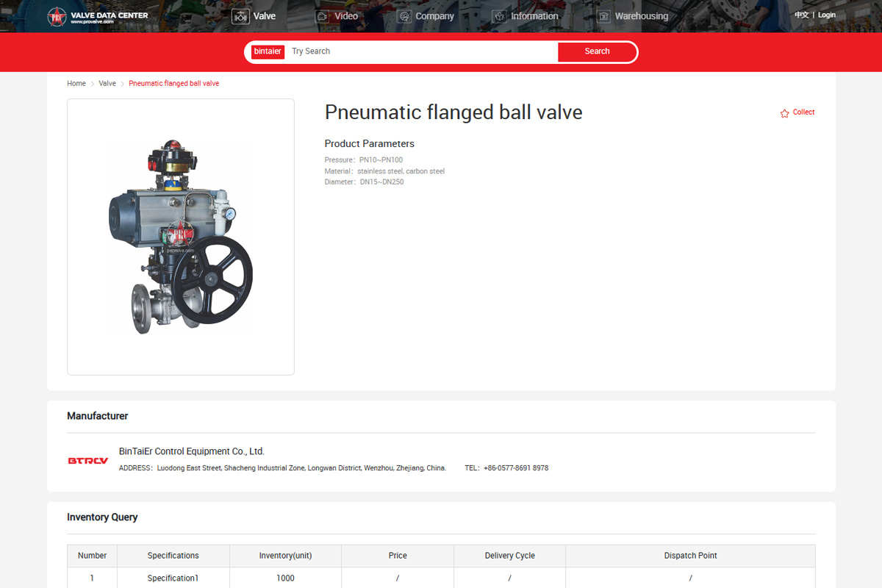Image resolution: width=882 pixels, height=588 pixels.
Task: Switch language to 中文
Action: pyautogui.click(x=801, y=15)
